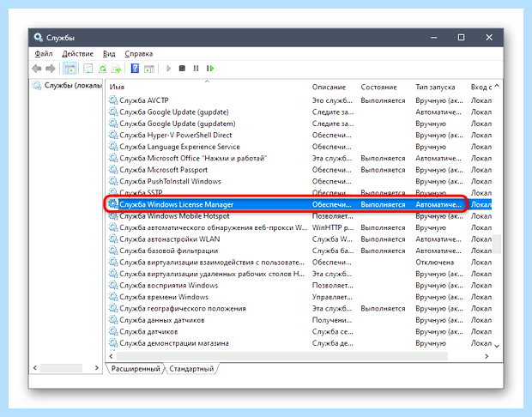Screen dimensions: 532x417
Task: Restart the service with the green restart icon
Action: pos(210,69)
